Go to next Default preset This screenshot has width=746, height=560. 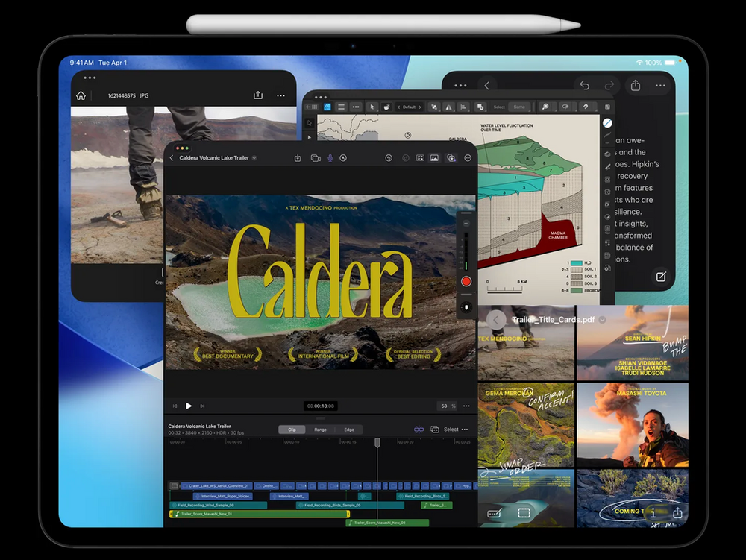pos(420,107)
